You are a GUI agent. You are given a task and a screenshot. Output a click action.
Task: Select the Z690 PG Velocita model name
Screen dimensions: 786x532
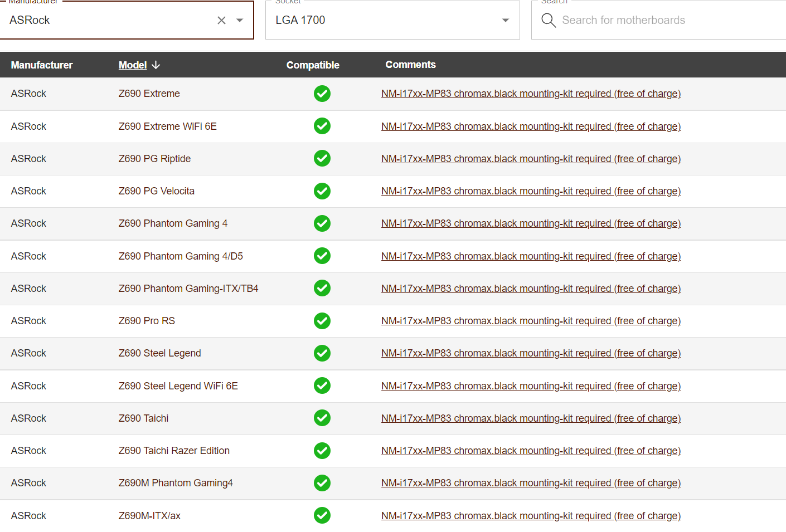[157, 191]
